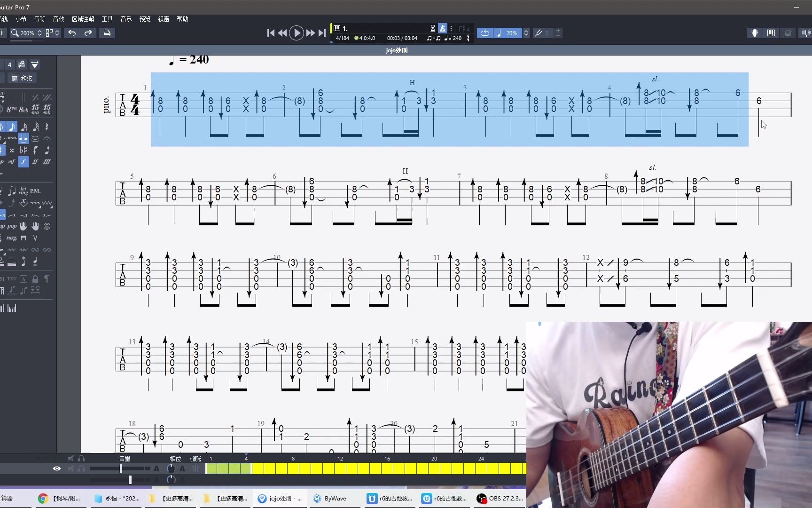This screenshot has height=508, width=812.
Task: Open the piano keyboard view icon
Action: click(771, 33)
